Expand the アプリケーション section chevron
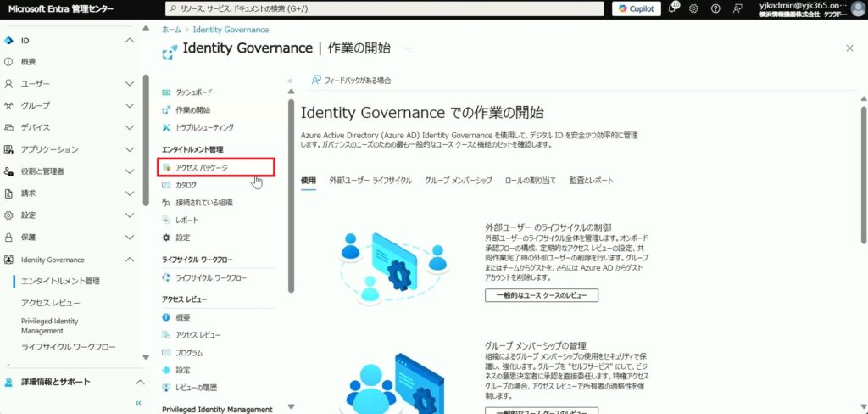Screen dimensions: 868x414 coord(130,149)
